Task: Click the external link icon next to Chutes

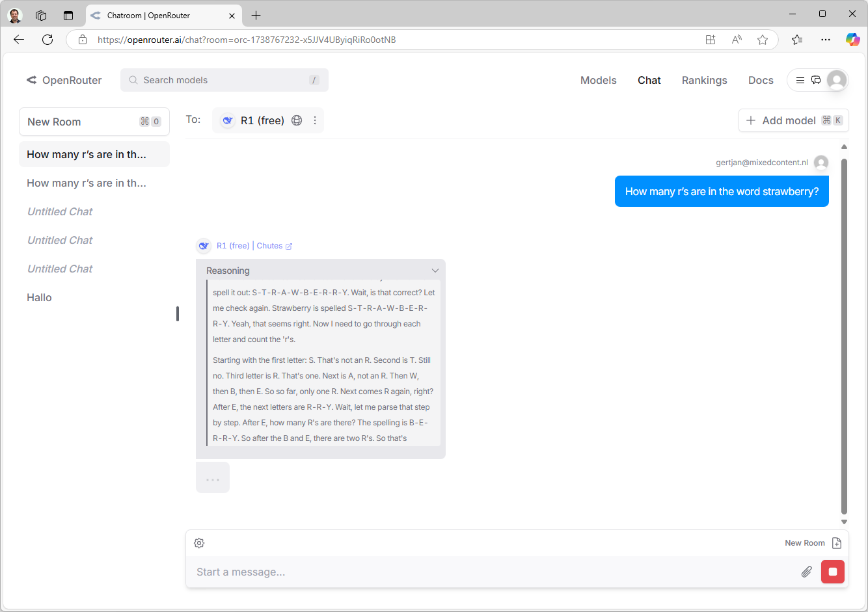Action: [289, 246]
